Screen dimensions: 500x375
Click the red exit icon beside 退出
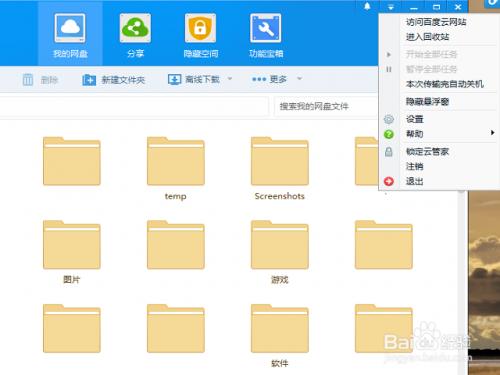pyautogui.click(x=389, y=181)
